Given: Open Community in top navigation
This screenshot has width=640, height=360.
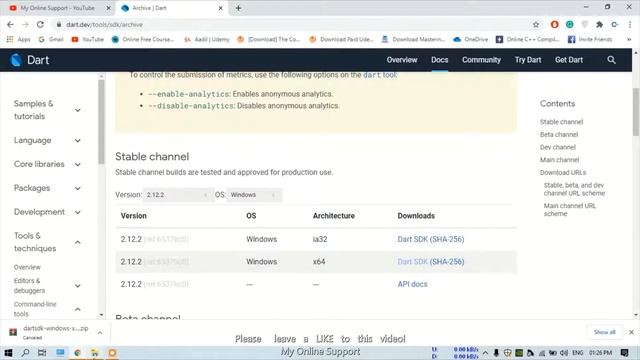Looking at the screenshot, I should point(481,60).
